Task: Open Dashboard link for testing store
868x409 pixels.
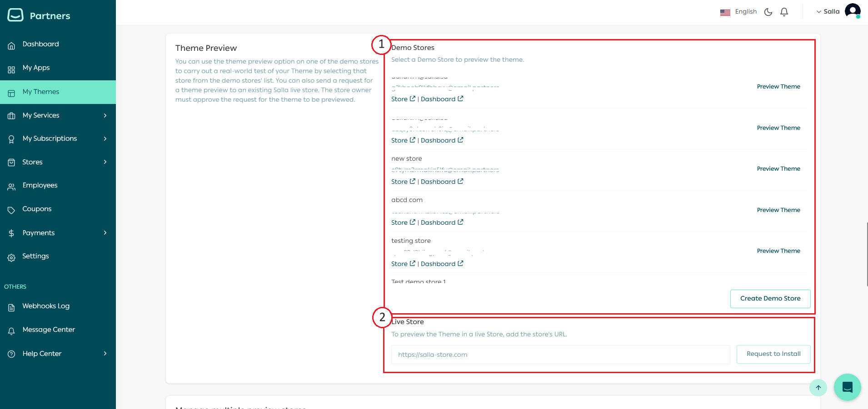Action: pyautogui.click(x=438, y=264)
